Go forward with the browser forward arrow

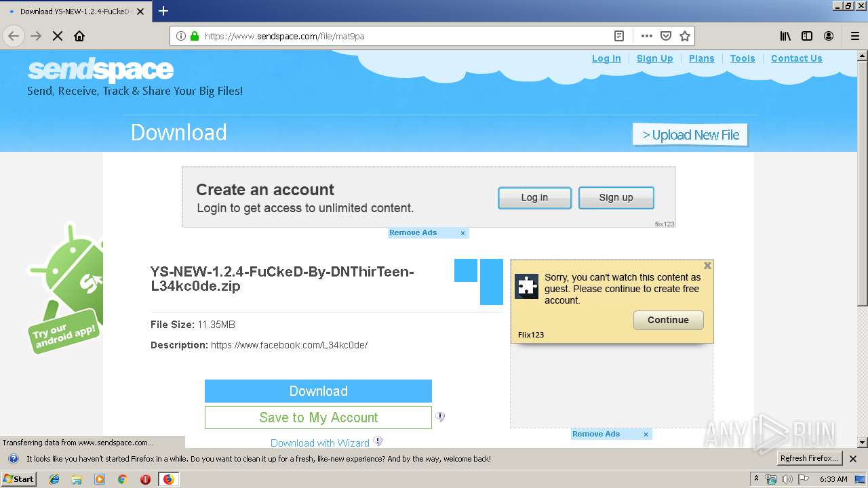[x=36, y=36]
